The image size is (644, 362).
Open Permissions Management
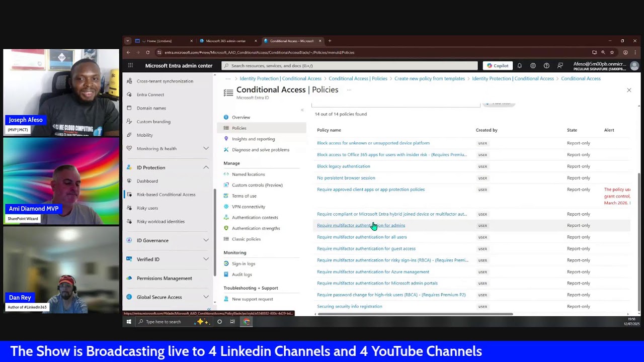pyautogui.click(x=164, y=279)
